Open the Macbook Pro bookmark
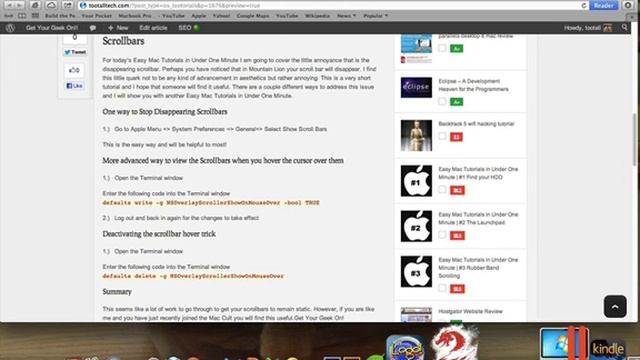 coord(135,16)
